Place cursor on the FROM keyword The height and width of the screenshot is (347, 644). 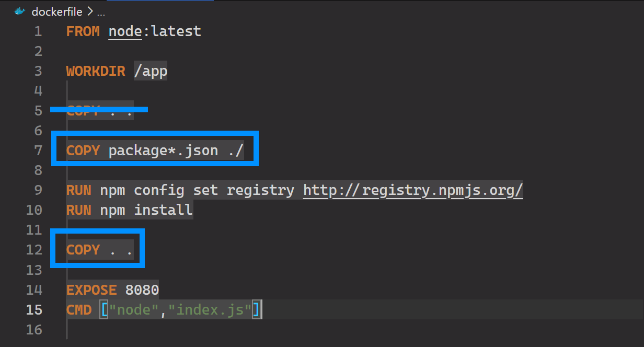pos(83,31)
